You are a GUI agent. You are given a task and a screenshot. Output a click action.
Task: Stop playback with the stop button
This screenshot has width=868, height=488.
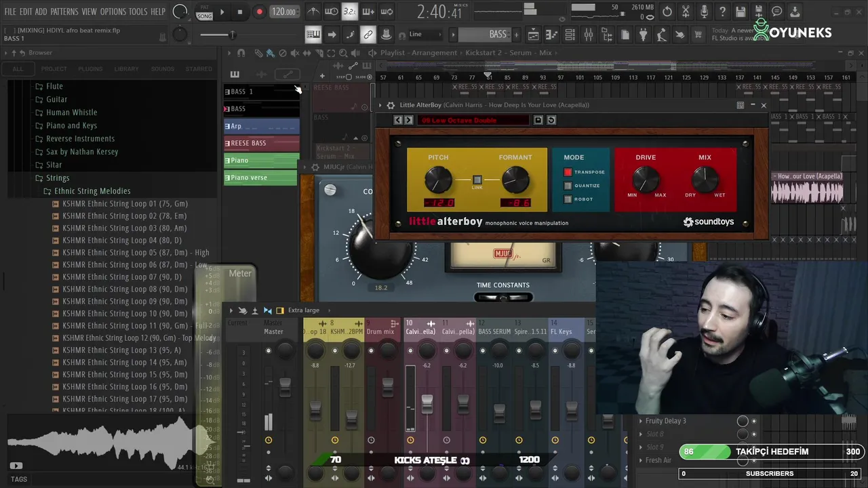point(239,12)
